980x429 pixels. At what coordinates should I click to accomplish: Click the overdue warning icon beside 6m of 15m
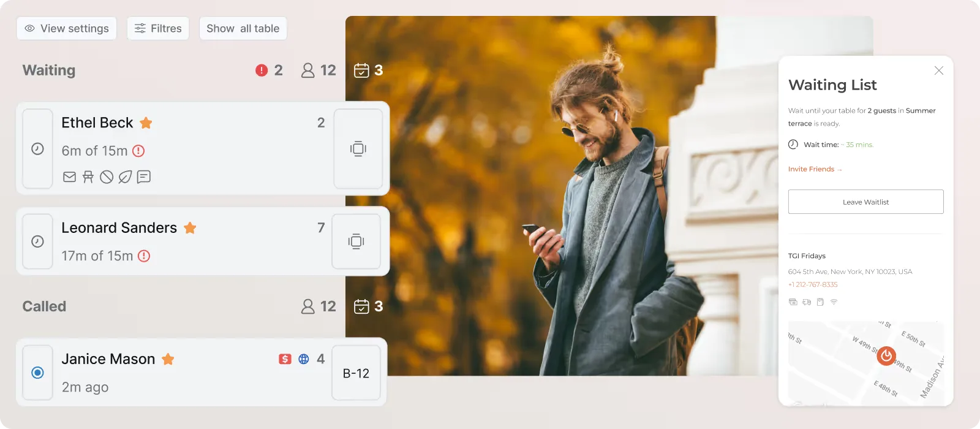point(139,151)
